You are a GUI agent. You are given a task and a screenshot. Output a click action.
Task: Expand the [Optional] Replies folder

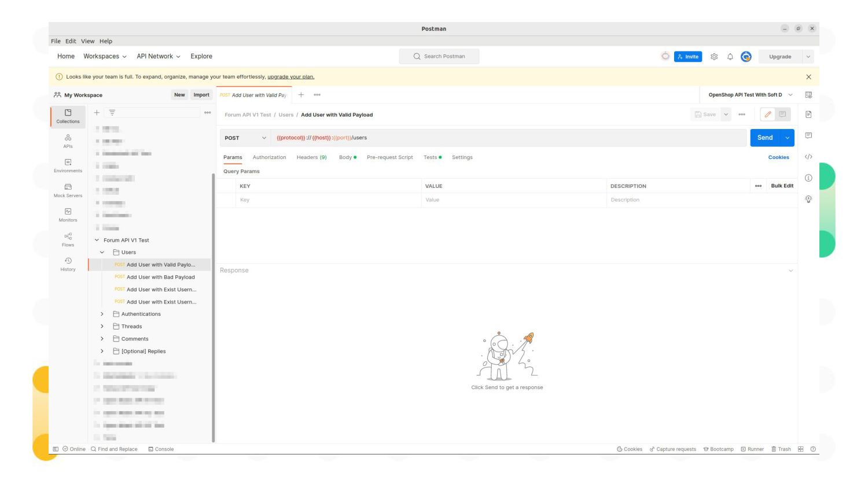pyautogui.click(x=102, y=352)
